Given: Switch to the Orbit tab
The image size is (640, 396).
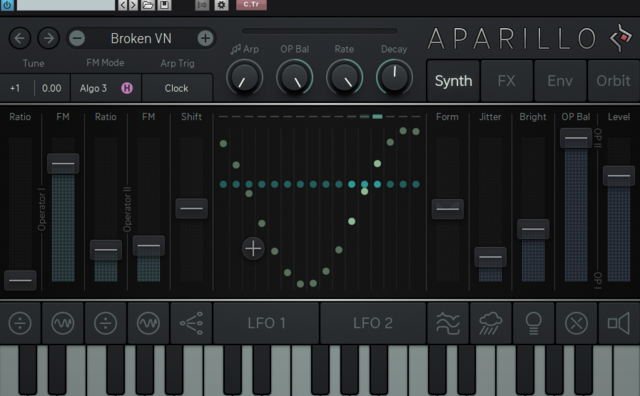Looking at the screenshot, I should tap(613, 81).
